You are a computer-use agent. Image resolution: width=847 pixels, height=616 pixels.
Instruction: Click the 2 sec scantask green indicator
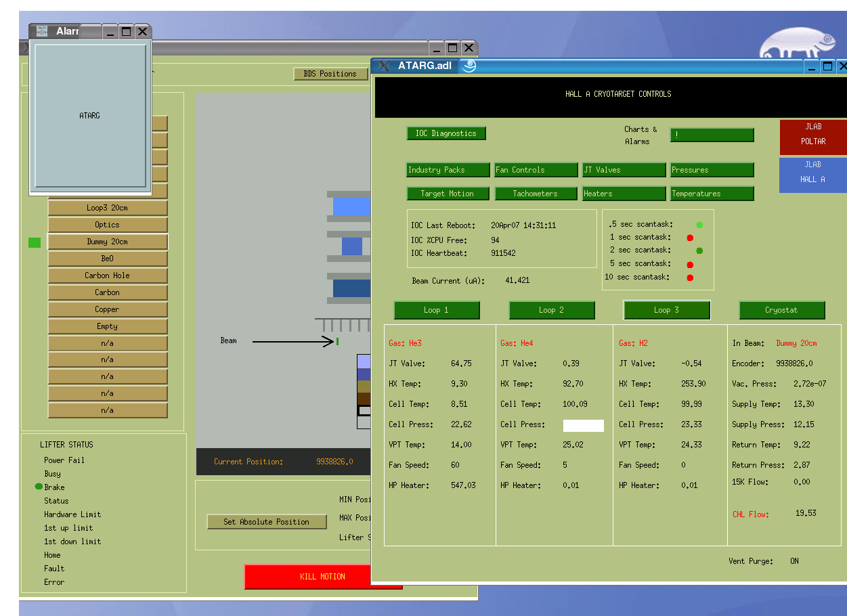click(699, 250)
